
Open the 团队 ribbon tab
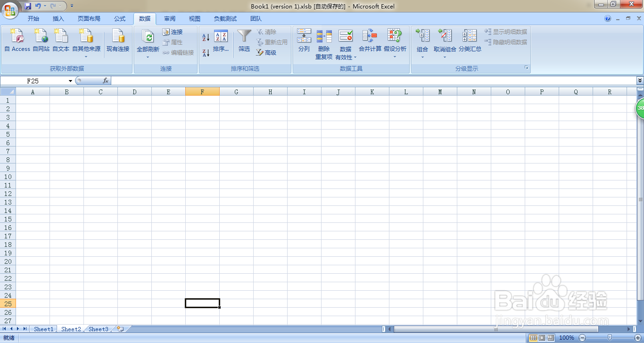256,19
